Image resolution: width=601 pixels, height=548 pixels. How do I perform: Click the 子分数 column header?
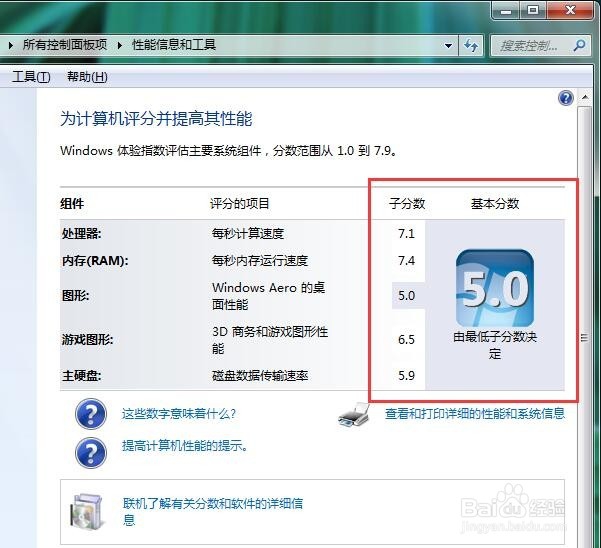(407, 203)
